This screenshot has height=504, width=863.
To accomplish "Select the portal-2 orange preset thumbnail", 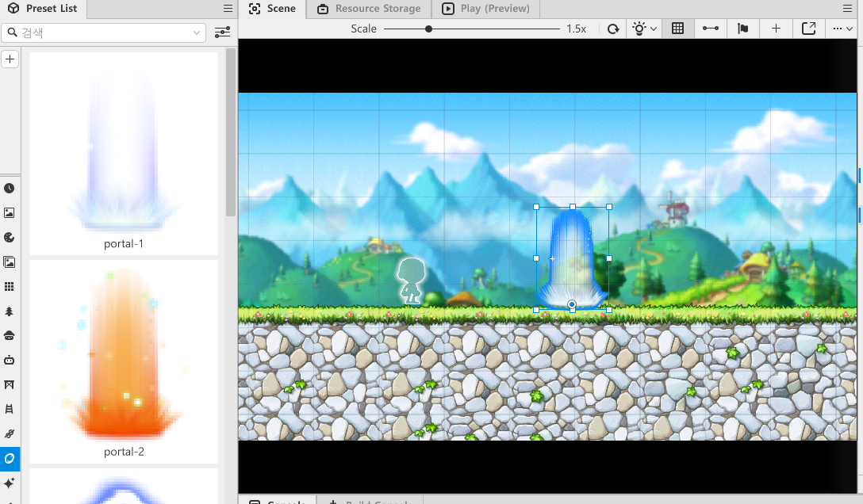I will click(124, 361).
